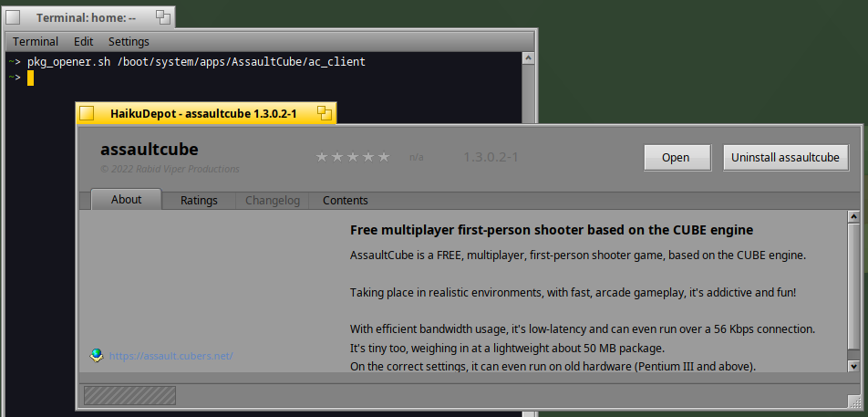This screenshot has width=868, height=417.
Task: Open the assault.cubers.net website link
Action: (171, 356)
